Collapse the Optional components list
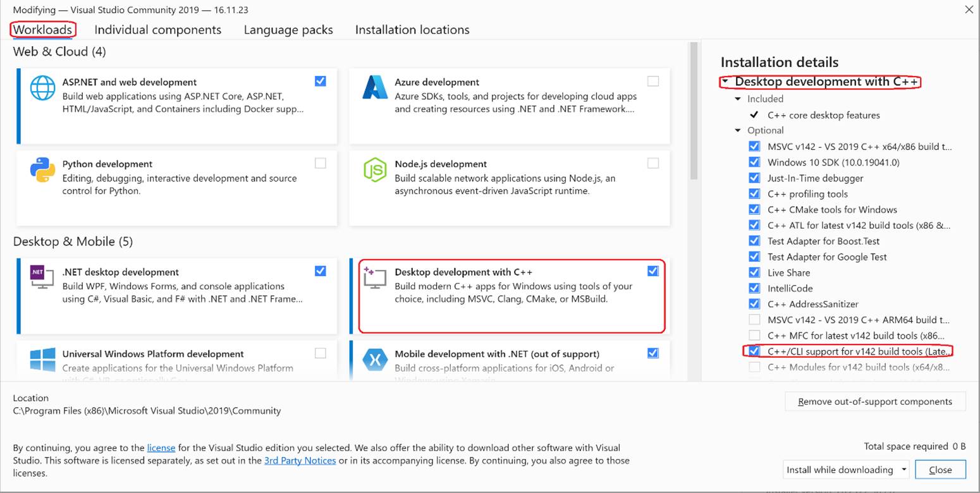 738,131
